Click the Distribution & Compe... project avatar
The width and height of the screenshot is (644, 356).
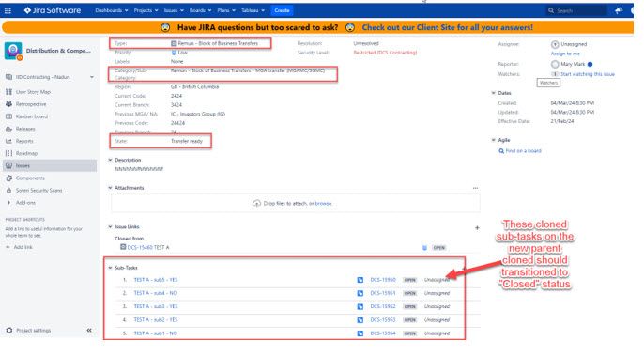13,51
